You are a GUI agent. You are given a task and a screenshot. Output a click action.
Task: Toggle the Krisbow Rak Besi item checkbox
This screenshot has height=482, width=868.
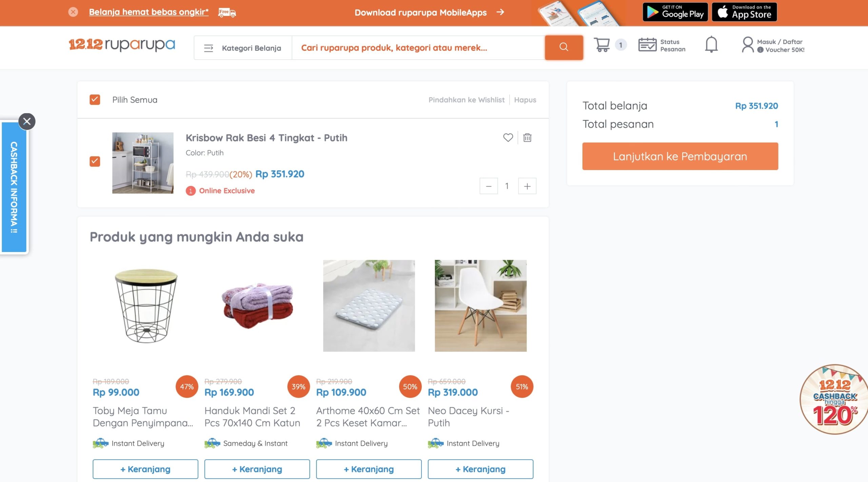95,161
